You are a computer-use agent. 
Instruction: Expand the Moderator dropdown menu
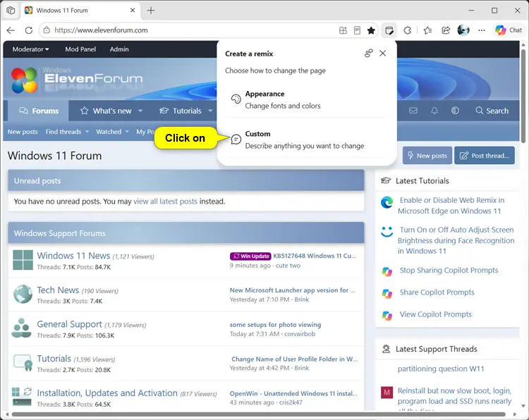31,49
